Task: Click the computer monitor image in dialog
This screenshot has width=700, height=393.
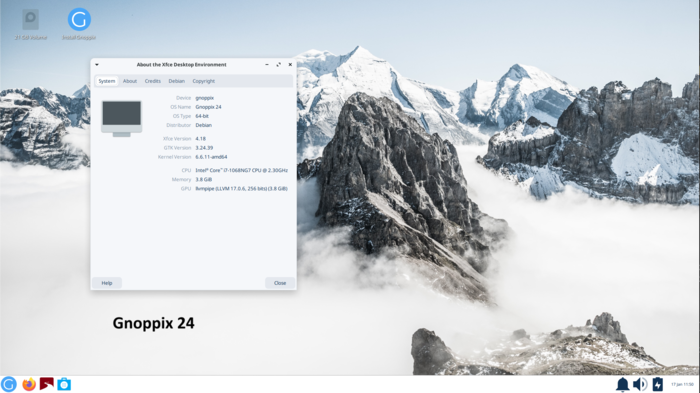Action: click(x=121, y=118)
